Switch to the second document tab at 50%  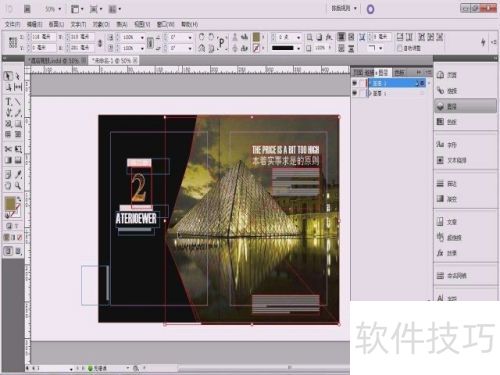pos(114,61)
